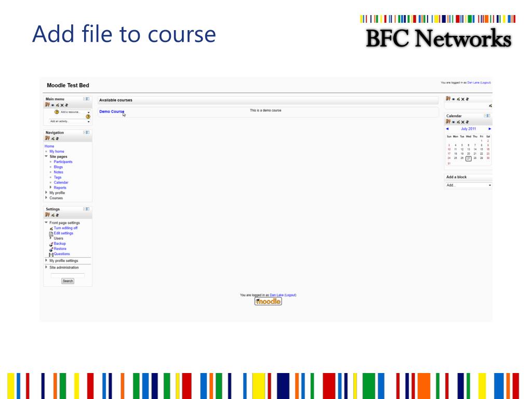Viewport: 532px width, 399px height.
Task: Open Backup in Settings
Action: point(60,244)
